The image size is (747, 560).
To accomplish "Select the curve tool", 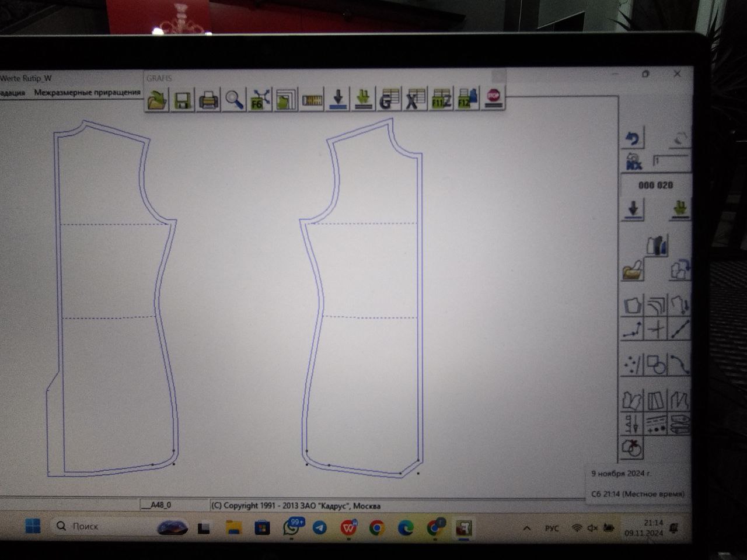I will click(x=680, y=365).
